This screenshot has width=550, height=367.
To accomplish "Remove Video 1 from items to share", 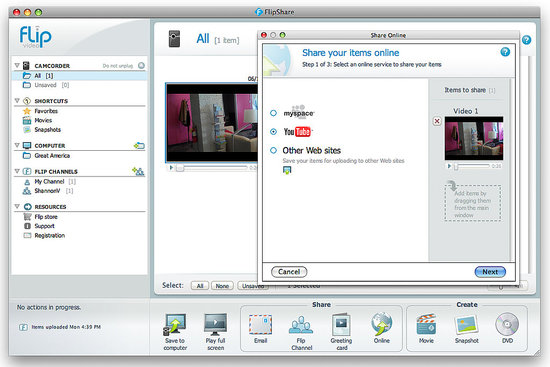I will click(x=437, y=121).
